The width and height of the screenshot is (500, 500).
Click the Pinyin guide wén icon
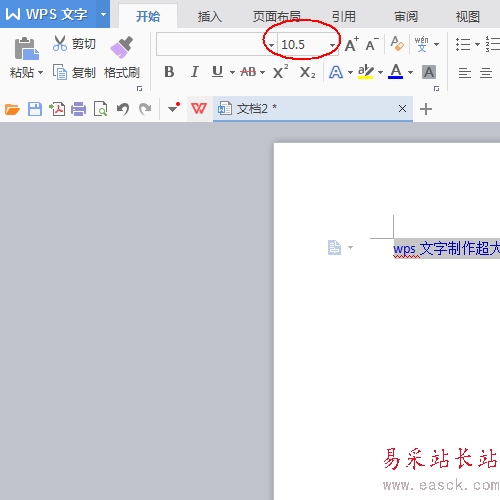coord(422,44)
